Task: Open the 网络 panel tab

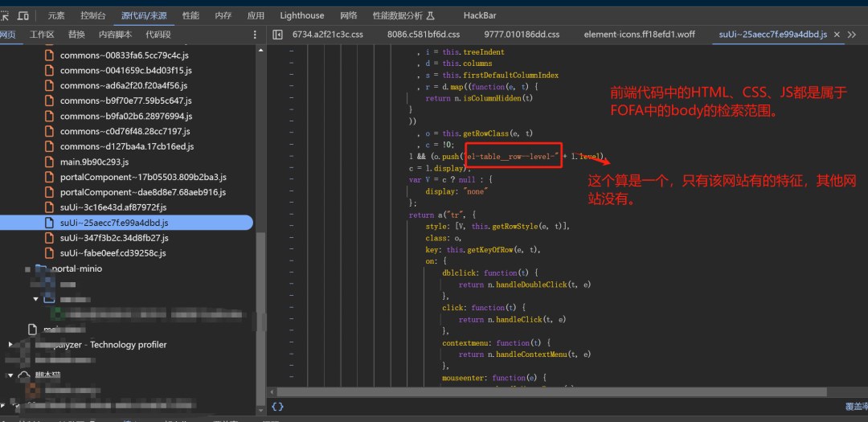Action: click(349, 16)
